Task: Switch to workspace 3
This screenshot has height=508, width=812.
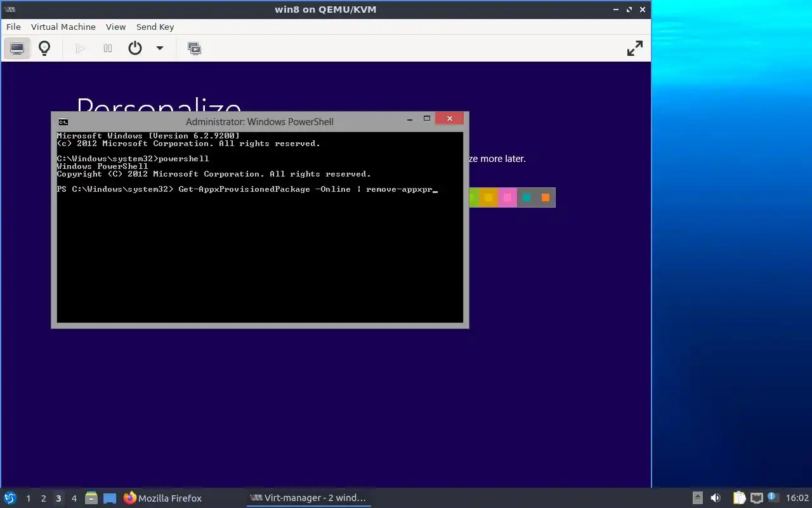Action: [x=58, y=498]
